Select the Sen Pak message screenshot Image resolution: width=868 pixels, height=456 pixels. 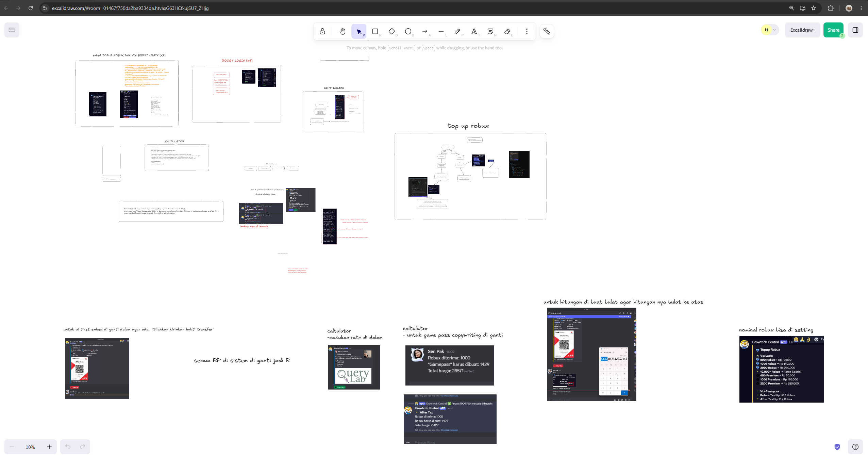450,365
